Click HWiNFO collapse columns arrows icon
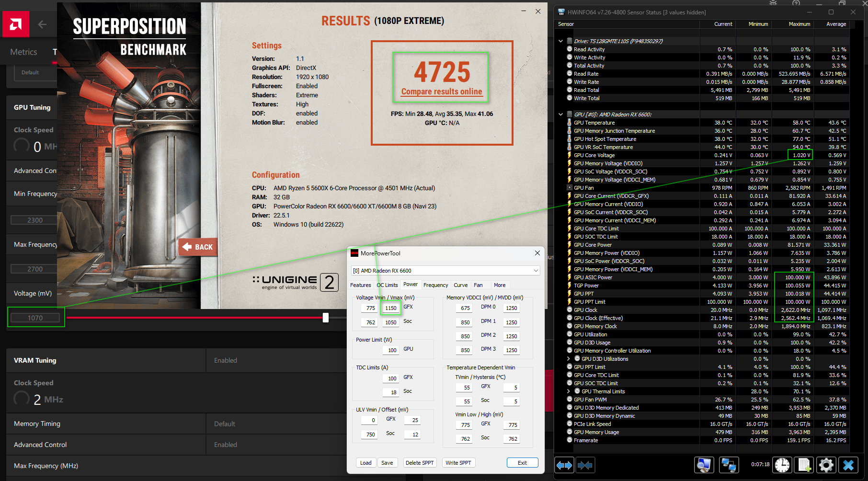Screen dimensions: 868x481 click(x=585, y=465)
